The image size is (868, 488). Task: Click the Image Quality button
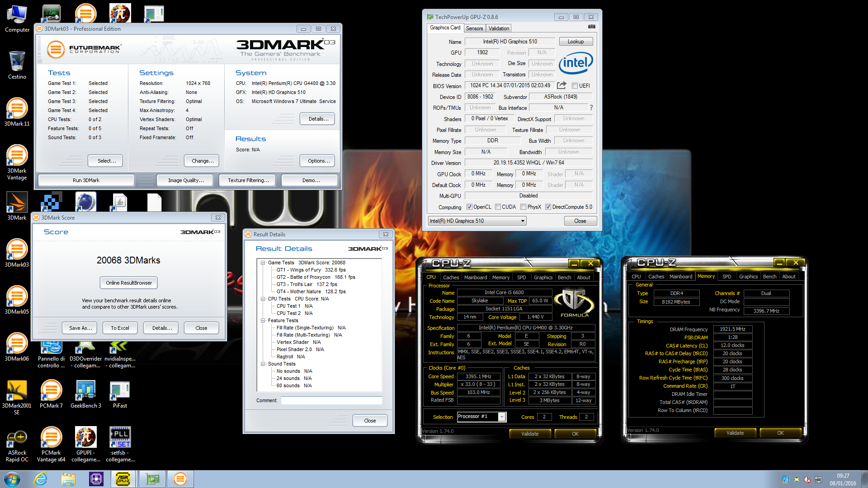point(186,180)
